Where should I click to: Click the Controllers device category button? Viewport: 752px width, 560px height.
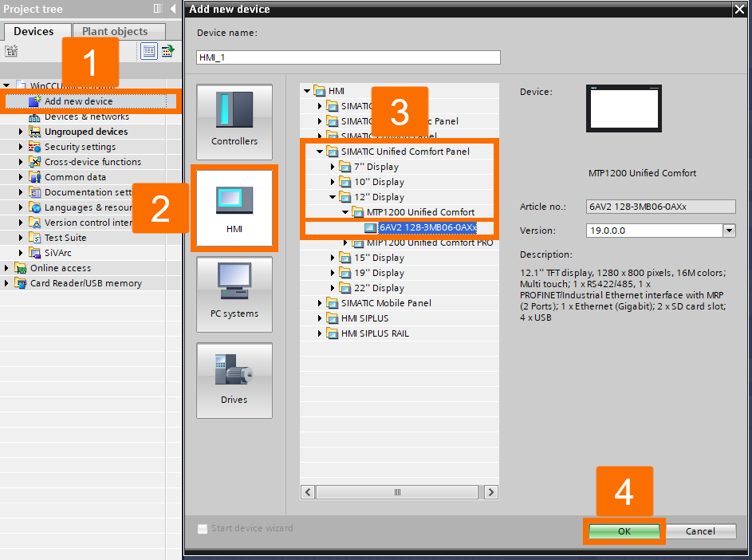click(234, 122)
